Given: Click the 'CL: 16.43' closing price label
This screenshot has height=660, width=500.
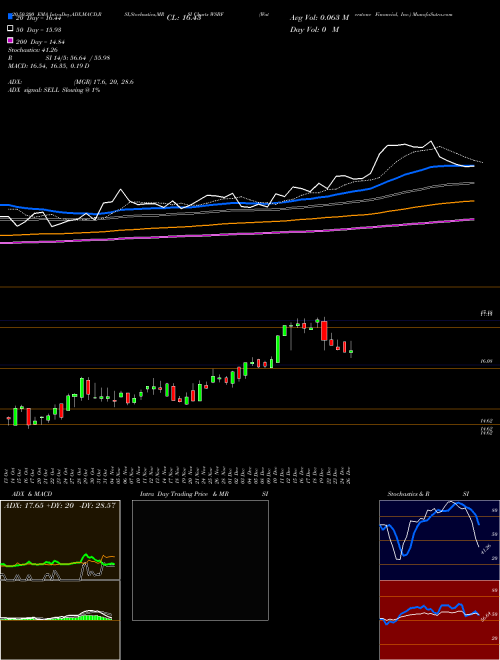Looking at the screenshot, I should point(184,18).
